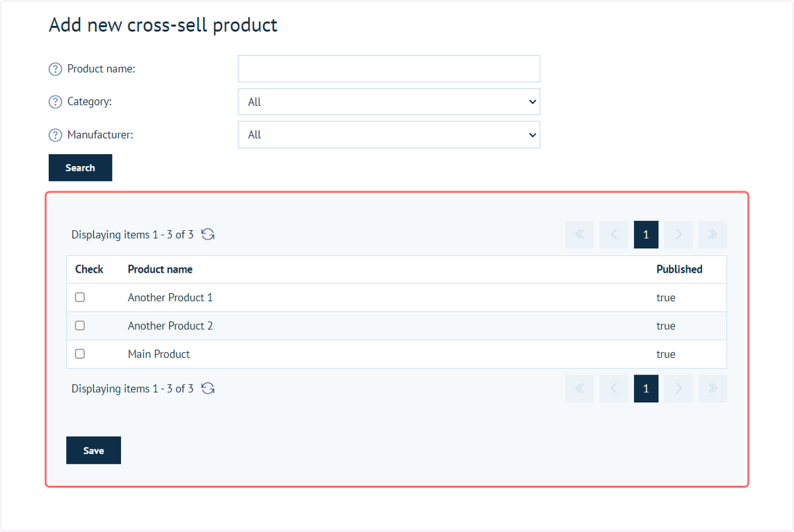Screen dimensions: 794x532
Task: Click the help icon beside Product name
Action: [56, 69]
